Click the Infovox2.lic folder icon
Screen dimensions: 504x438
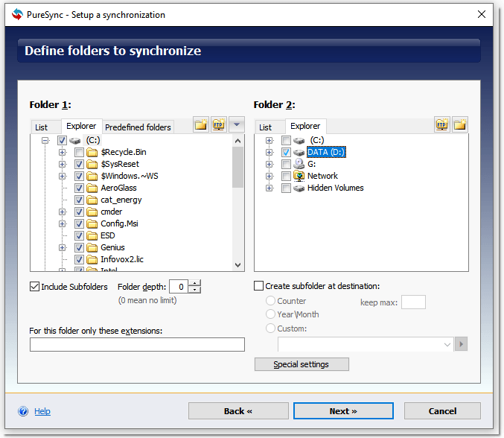point(92,259)
